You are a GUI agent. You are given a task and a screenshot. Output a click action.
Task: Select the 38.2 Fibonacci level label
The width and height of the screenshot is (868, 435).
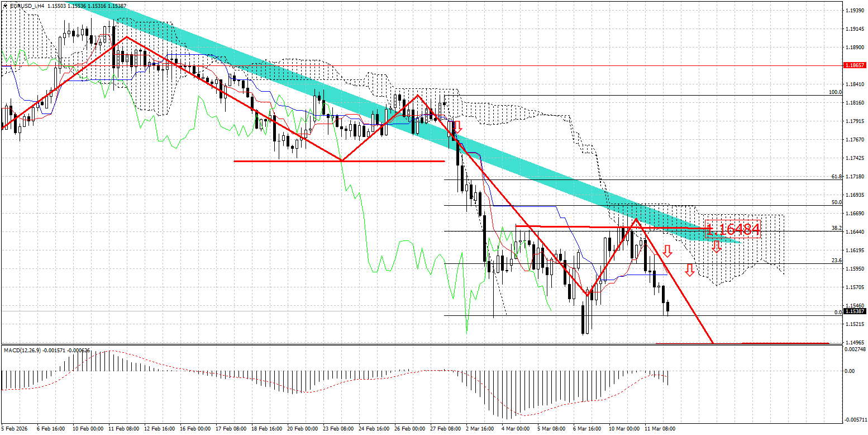837,228
